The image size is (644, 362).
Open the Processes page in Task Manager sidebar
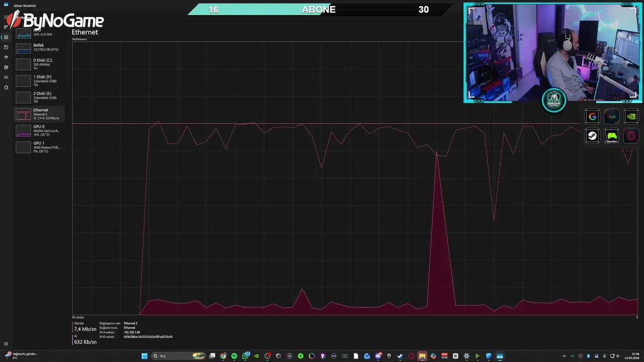[x=6, y=27]
